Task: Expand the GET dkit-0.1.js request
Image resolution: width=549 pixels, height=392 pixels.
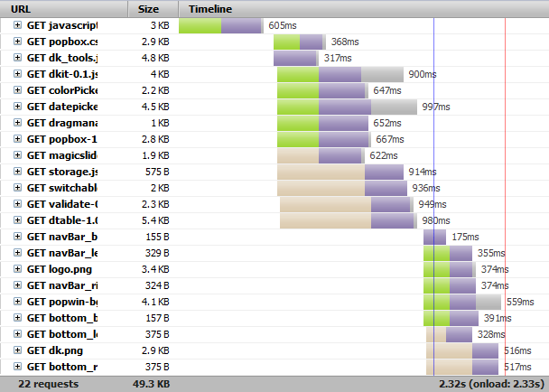Action: click(x=17, y=74)
